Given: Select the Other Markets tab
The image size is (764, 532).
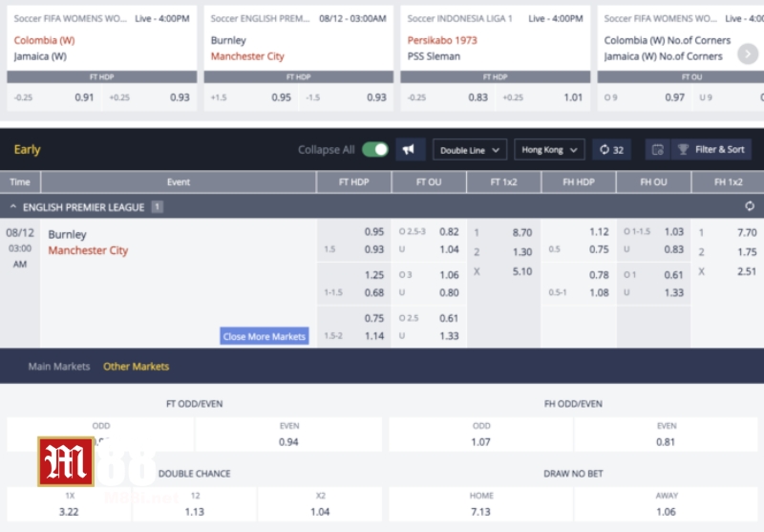Looking at the screenshot, I should pos(136,367).
